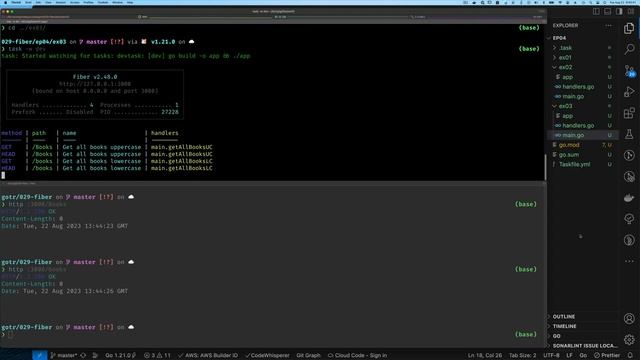Open Source Control view with badge
Viewport: 640px width, 360px height.
pyautogui.click(x=629, y=71)
